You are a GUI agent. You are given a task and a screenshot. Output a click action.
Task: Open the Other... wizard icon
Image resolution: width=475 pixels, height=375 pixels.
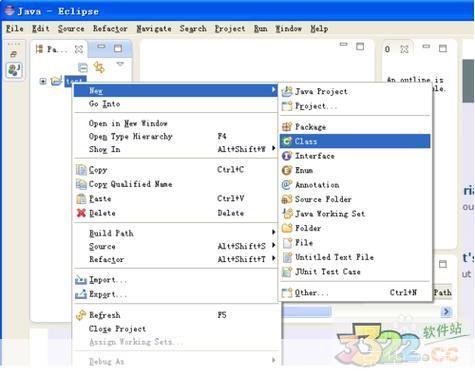point(287,293)
